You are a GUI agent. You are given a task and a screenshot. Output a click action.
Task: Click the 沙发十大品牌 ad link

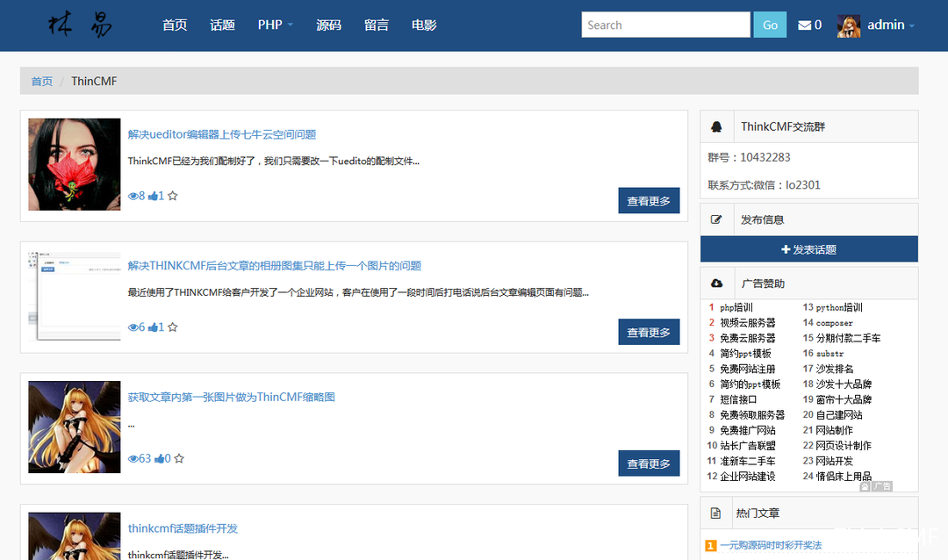click(x=844, y=384)
